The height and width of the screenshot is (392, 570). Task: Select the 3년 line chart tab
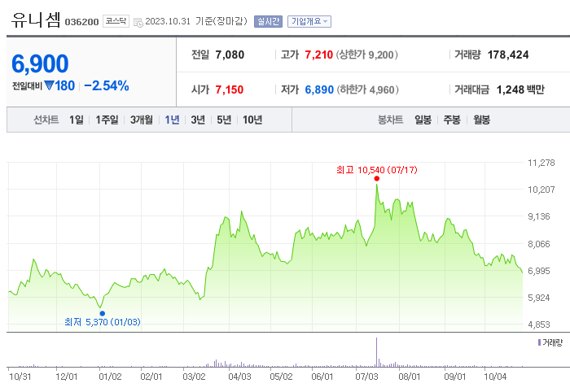click(x=198, y=120)
